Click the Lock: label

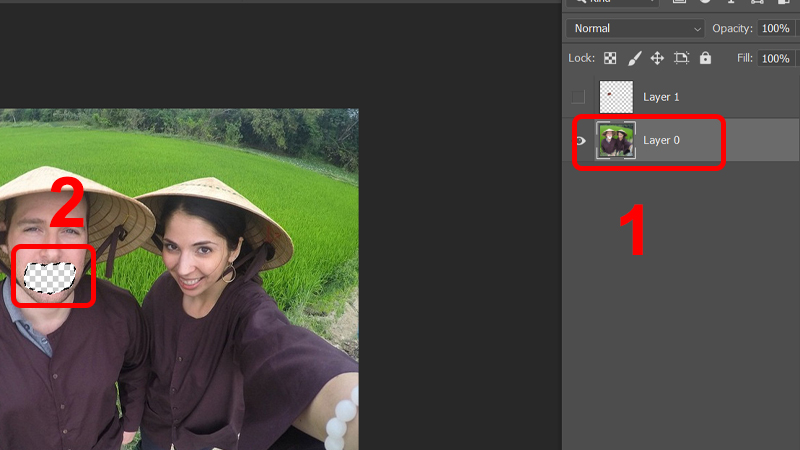[582, 58]
